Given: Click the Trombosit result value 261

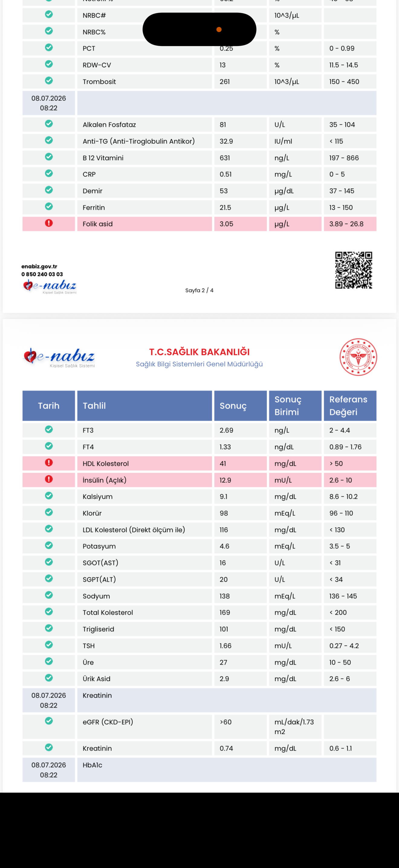Looking at the screenshot, I should [x=225, y=82].
